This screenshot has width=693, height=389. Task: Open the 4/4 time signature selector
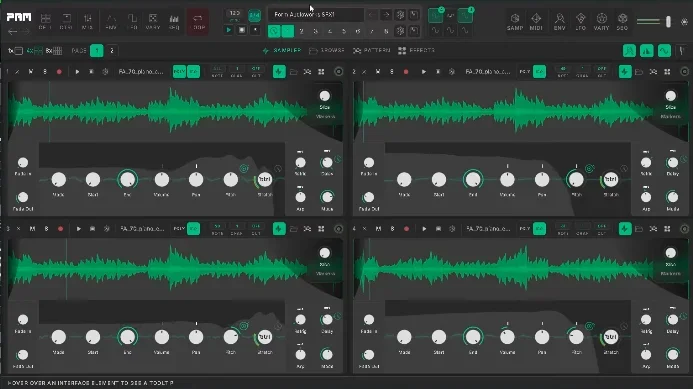click(x=254, y=15)
